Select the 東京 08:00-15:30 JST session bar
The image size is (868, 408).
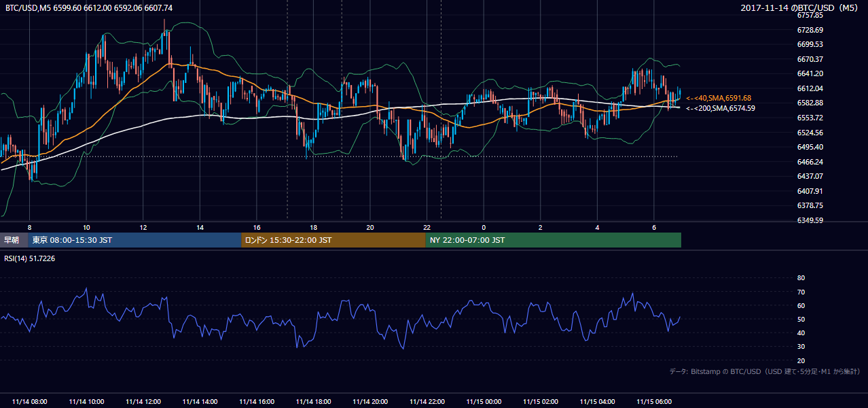pyautogui.click(x=134, y=240)
